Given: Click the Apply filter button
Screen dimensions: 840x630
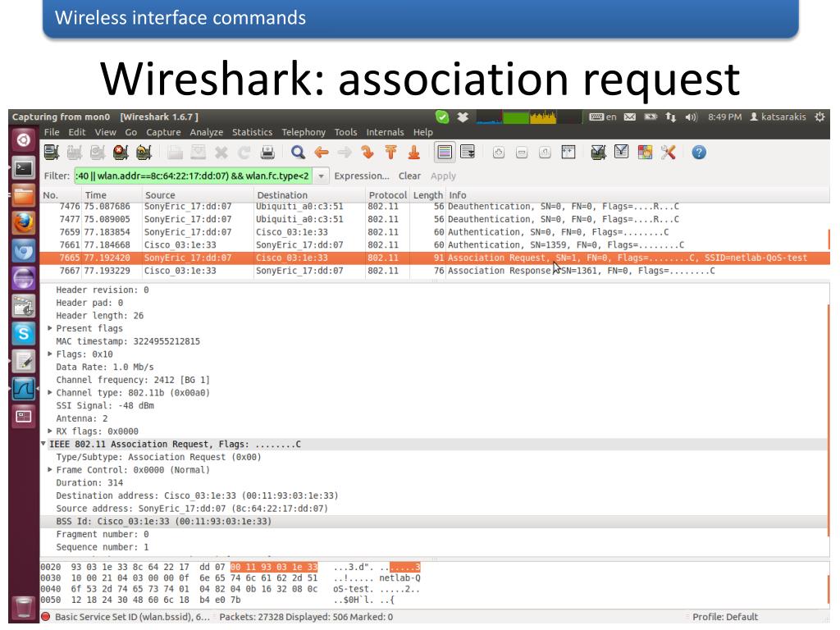Looking at the screenshot, I should pos(443,176).
